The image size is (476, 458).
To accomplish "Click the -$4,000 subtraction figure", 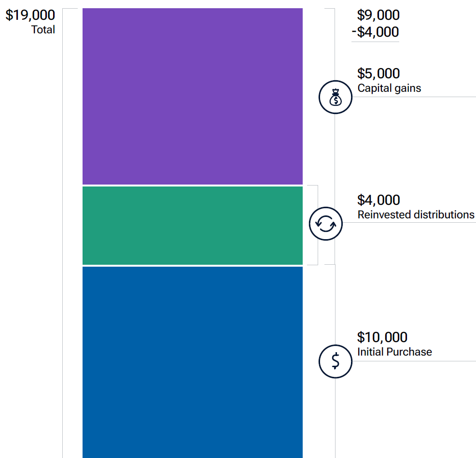I will coord(375,32).
